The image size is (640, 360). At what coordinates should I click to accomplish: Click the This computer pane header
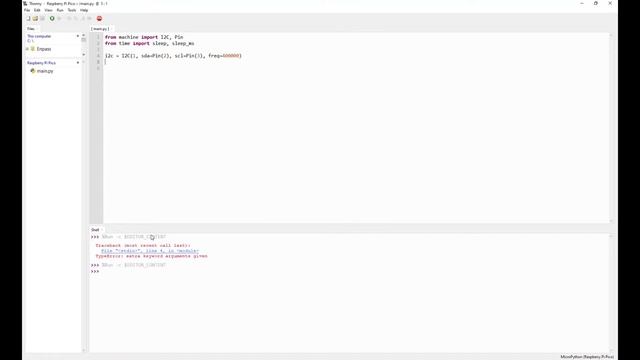coord(39,36)
